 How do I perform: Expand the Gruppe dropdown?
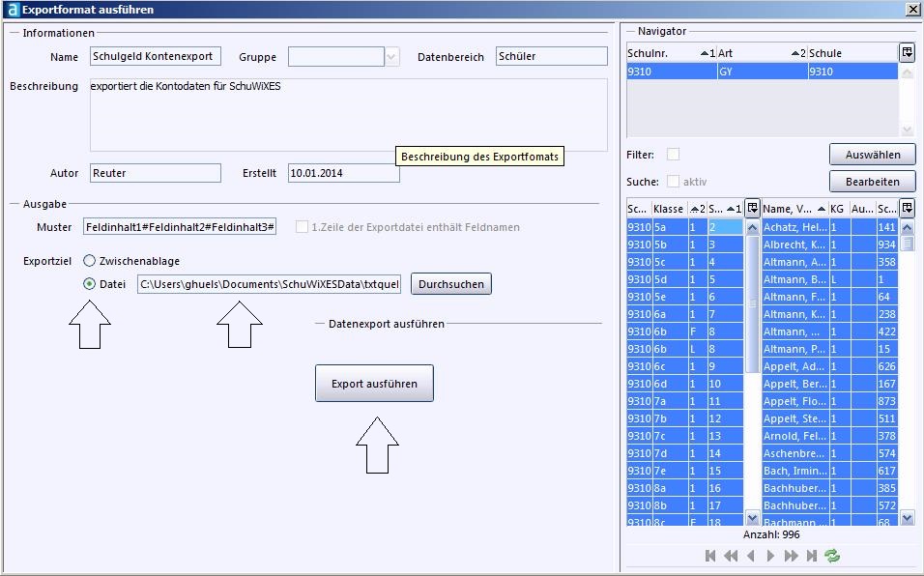pyautogui.click(x=391, y=57)
